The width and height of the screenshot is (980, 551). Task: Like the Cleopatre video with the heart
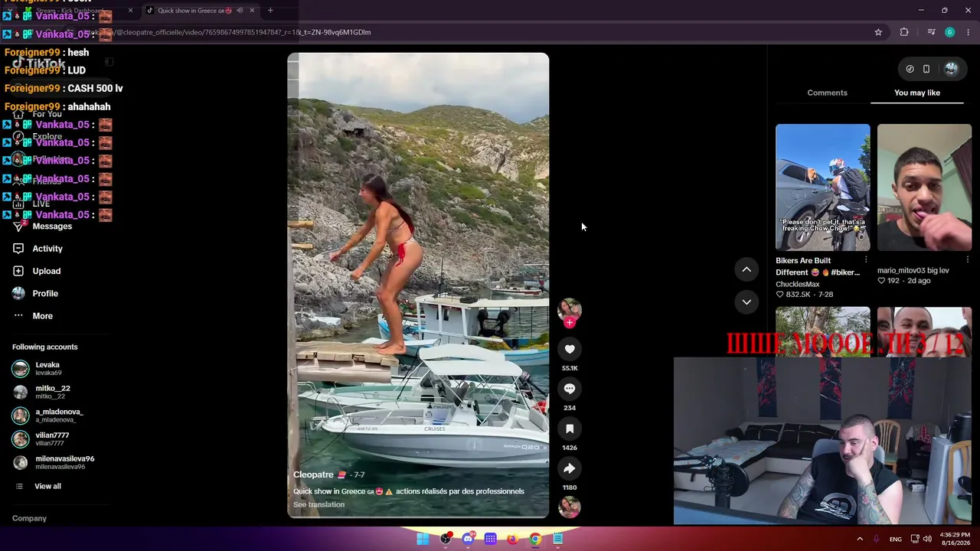tap(570, 349)
